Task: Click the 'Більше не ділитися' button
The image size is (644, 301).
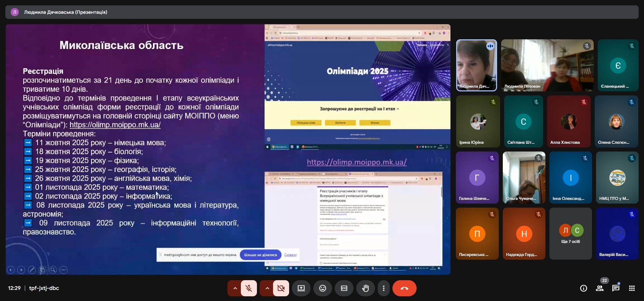Action: pyautogui.click(x=260, y=255)
